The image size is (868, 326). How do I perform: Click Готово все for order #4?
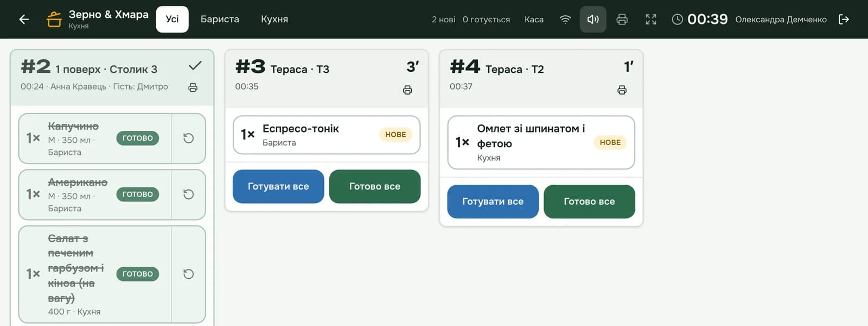589,202
